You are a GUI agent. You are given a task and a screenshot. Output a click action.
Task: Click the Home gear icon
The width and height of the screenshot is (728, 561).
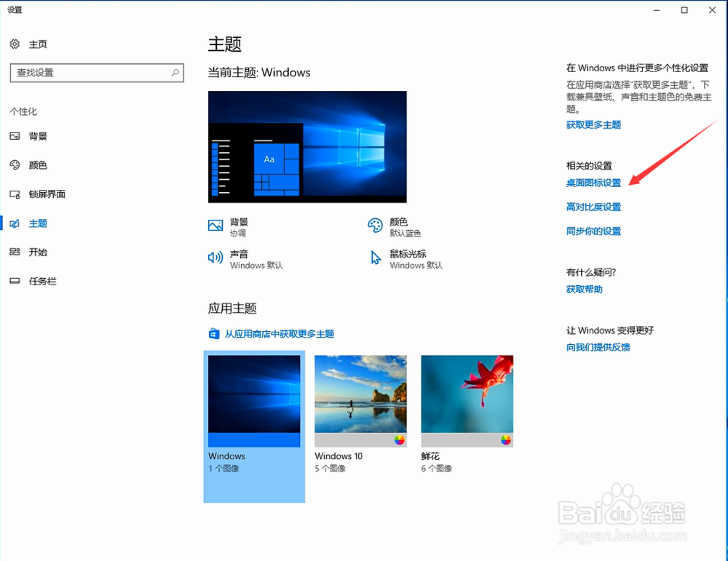pyautogui.click(x=15, y=44)
